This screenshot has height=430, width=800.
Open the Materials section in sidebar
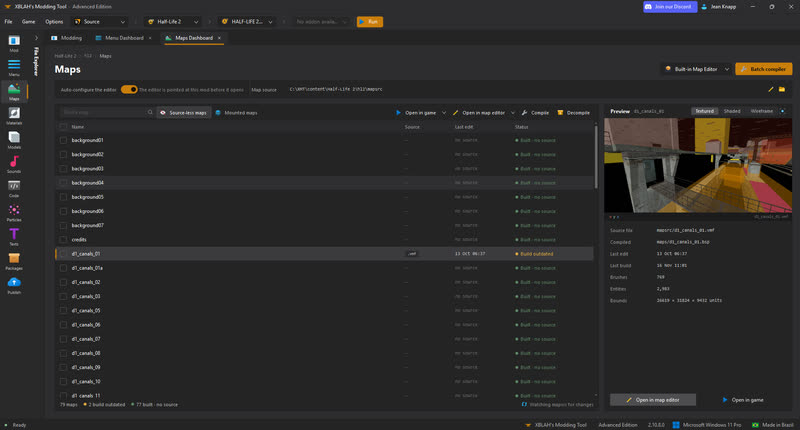[x=14, y=116]
